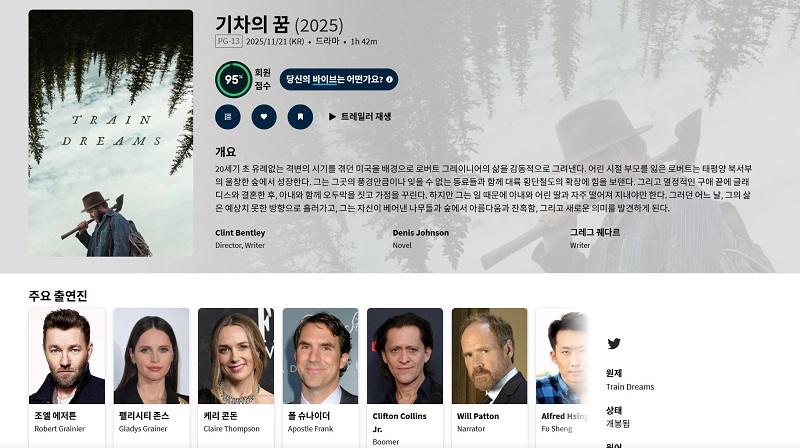Select 펠리시티 존스 cast photo
The image size is (800, 448).
[152, 356]
